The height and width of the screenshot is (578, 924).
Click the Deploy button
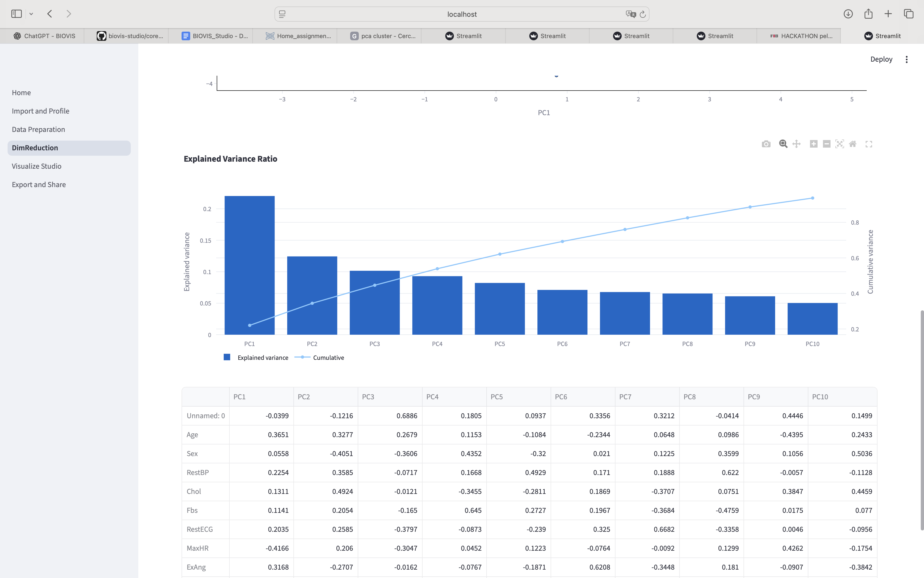tap(881, 59)
